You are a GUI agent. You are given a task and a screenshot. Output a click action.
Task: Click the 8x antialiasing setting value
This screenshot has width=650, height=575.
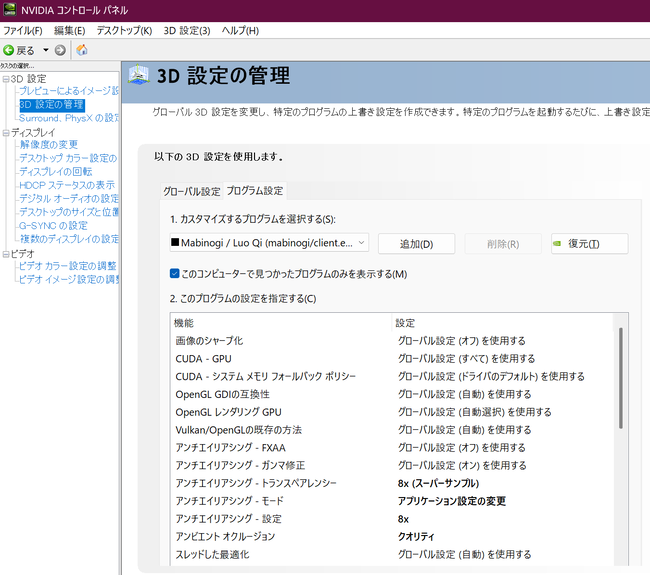pos(403,519)
